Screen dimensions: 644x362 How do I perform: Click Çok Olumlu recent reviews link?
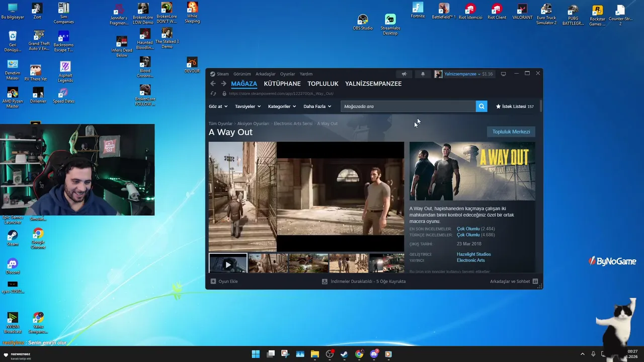click(468, 229)
